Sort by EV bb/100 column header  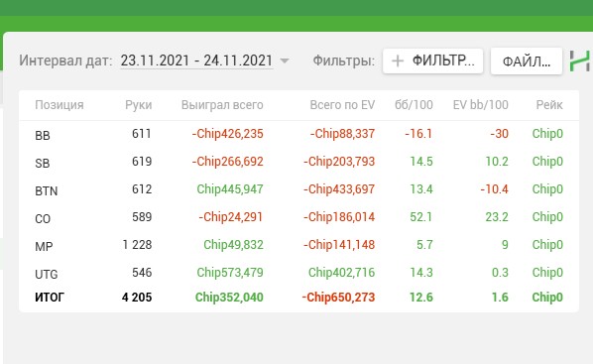pos(481,105)
